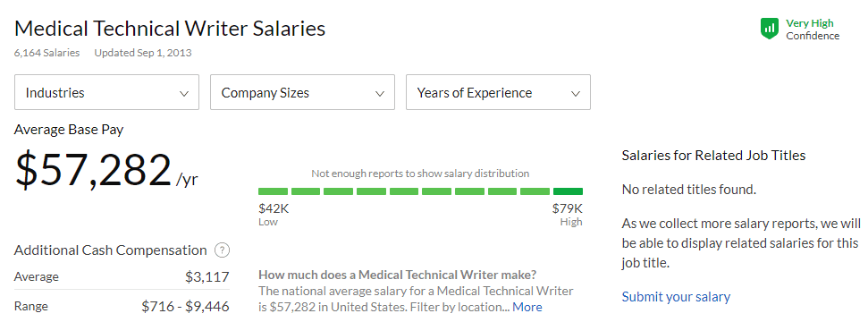Viewport: 868px width, 322px height.
Task: Click the $79K High salary label
Action: pyautogui.click(x=568, y=215)
